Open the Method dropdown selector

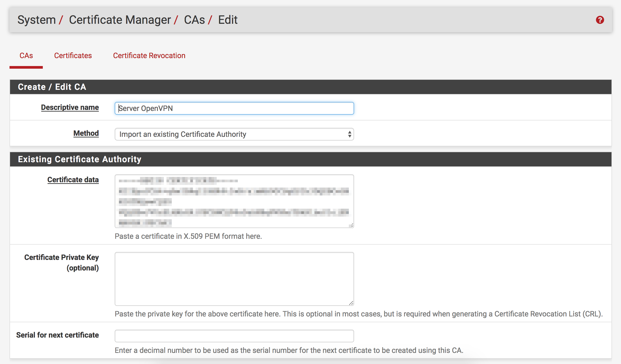coord(234,134)
